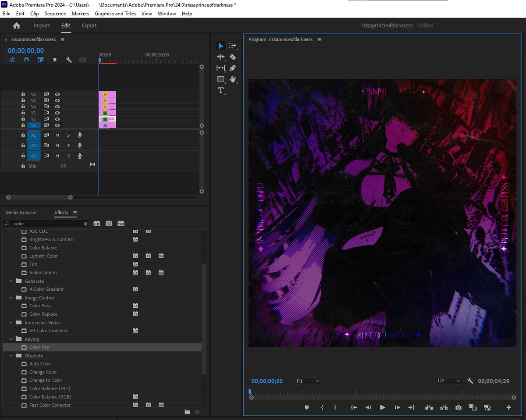Click the Captions track CC icon
526x420 pixels.
coord(83,60)
